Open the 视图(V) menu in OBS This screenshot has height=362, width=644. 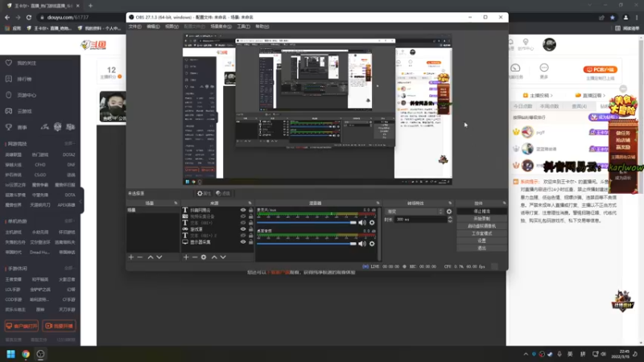click(x=171, y=27)
